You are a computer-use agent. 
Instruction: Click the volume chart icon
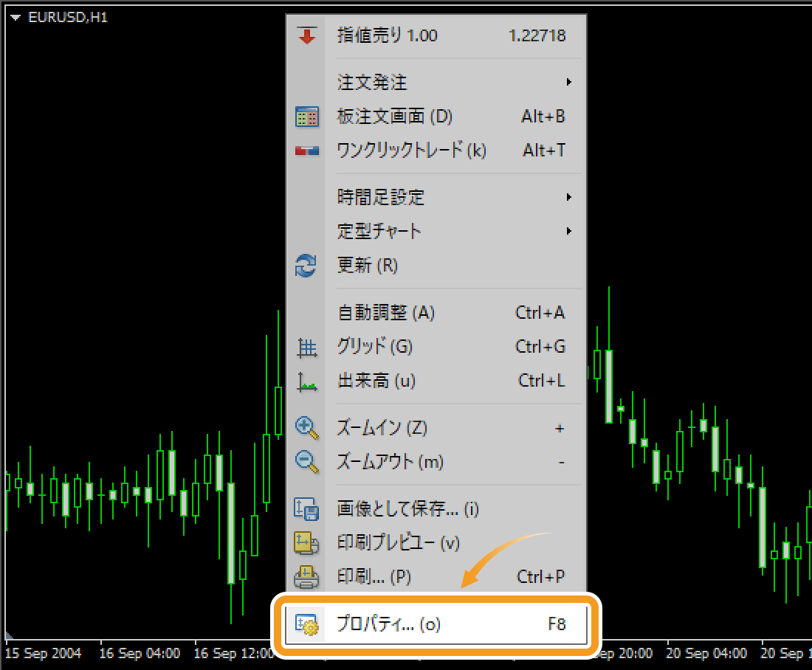coord(307,382)
